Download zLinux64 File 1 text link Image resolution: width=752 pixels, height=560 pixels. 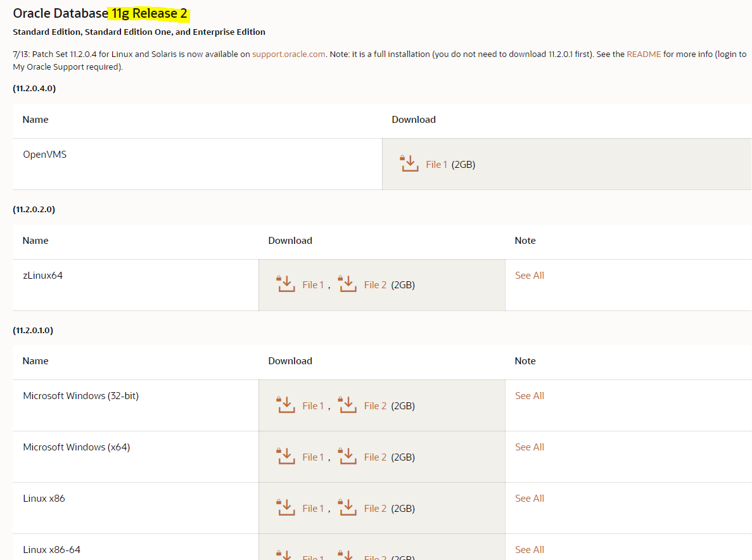point(313,285)
